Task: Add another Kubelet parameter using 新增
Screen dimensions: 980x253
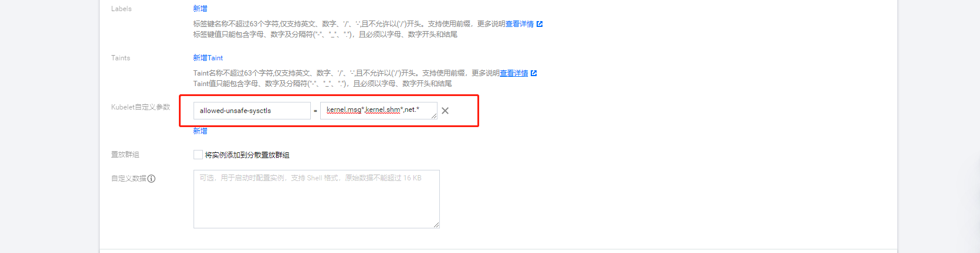Action: (200, 131)
